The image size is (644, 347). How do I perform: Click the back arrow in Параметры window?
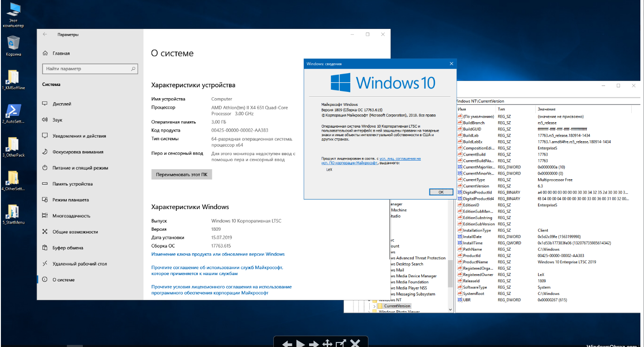[x=45, y=34]
